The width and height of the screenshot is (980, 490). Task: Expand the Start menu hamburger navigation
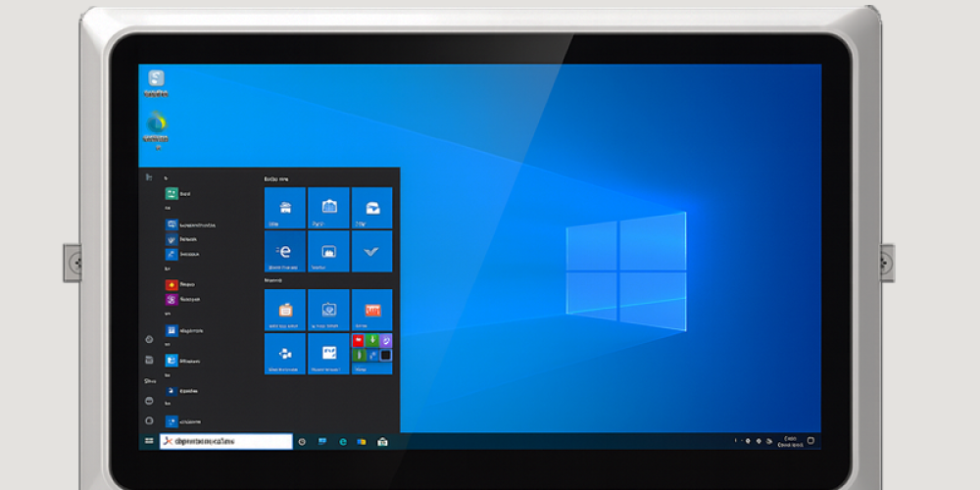click(149, 177)
